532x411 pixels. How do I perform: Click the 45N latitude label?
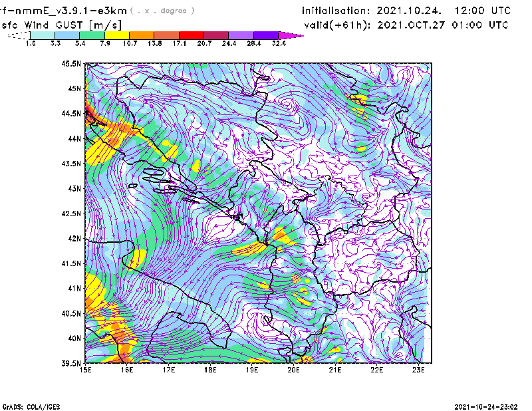pos(74,88)
